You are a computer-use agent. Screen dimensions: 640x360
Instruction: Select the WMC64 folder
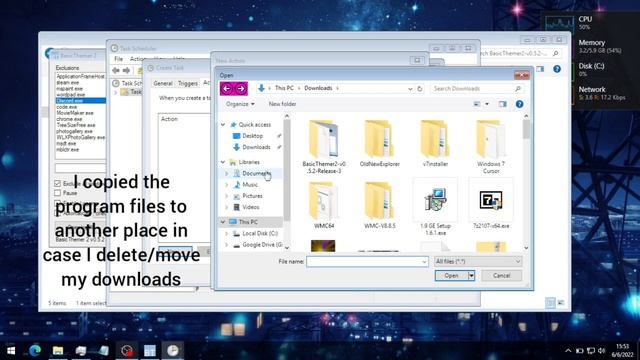(x=324, y=205)
